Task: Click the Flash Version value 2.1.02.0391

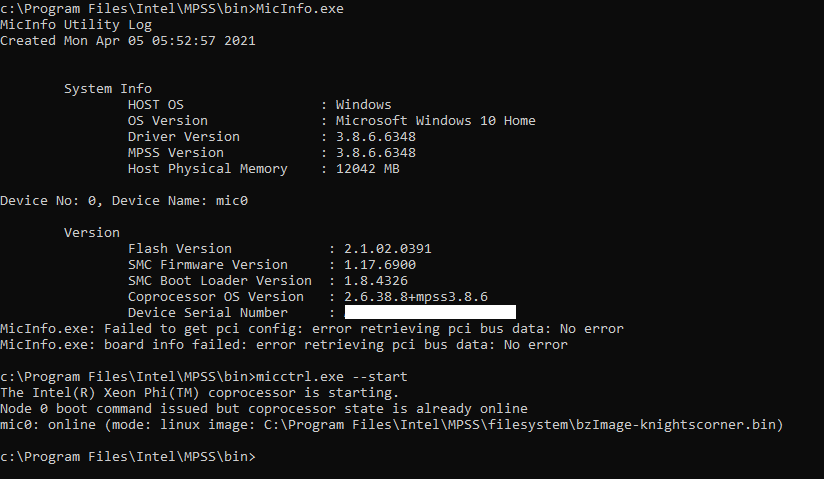Action: click(388, 249)
